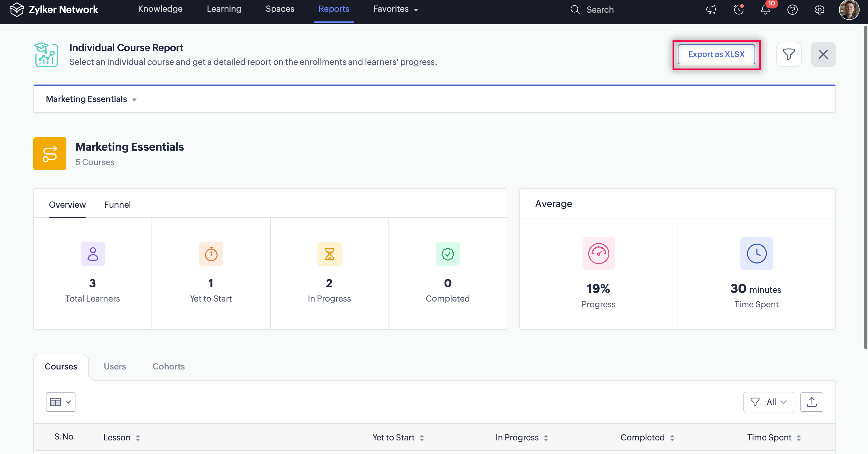Image resolution: width=868 pixels, height=454 pixels.
Task: Open the Favorites menu
Action: coord(395,9)
